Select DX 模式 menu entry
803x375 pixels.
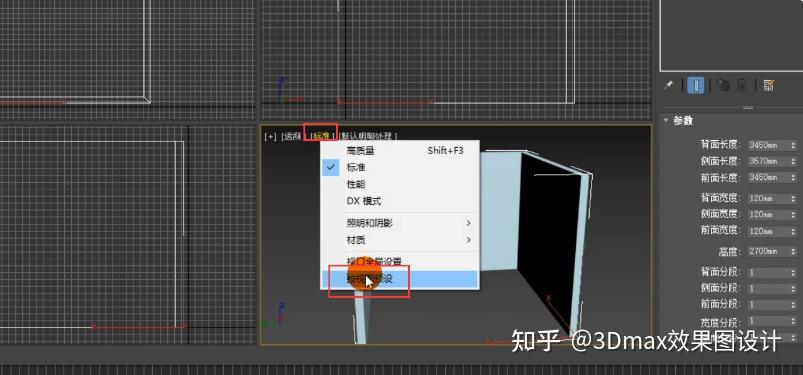(x=399, y=201)
